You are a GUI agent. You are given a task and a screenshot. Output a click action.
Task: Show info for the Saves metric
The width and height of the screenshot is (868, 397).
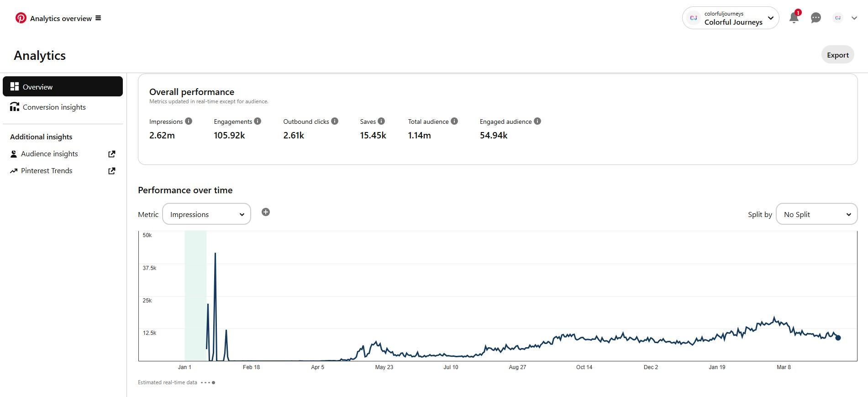point(381,121)
